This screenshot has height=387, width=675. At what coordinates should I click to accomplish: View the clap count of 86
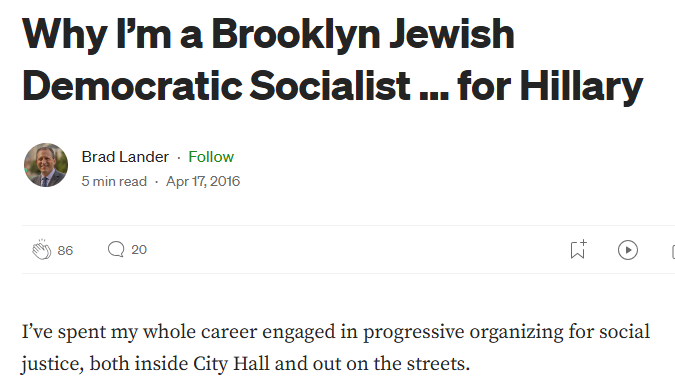[x=65, y=251]
